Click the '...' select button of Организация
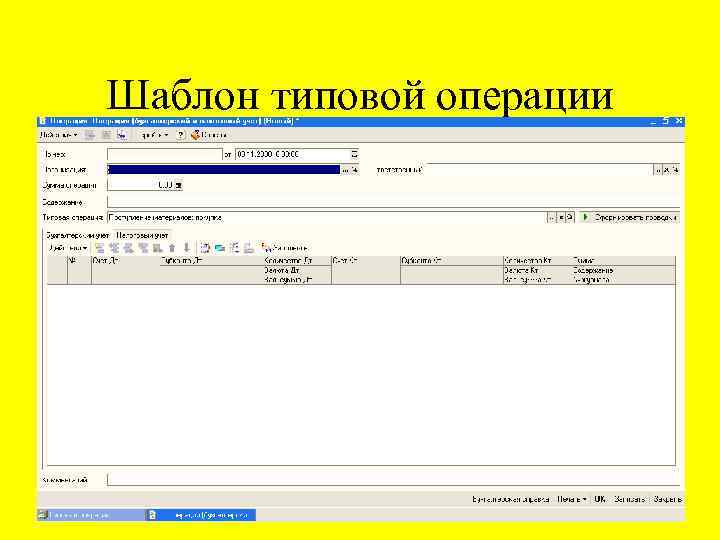Screen dimensions: 720x540 tap(345, 170)
